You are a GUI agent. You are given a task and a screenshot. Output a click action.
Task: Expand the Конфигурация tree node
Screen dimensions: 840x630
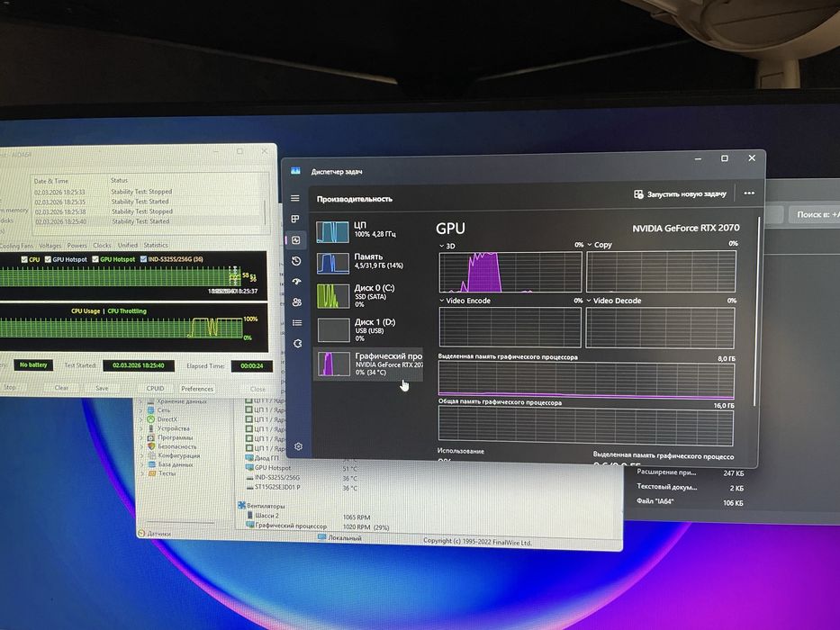[141, 456]
